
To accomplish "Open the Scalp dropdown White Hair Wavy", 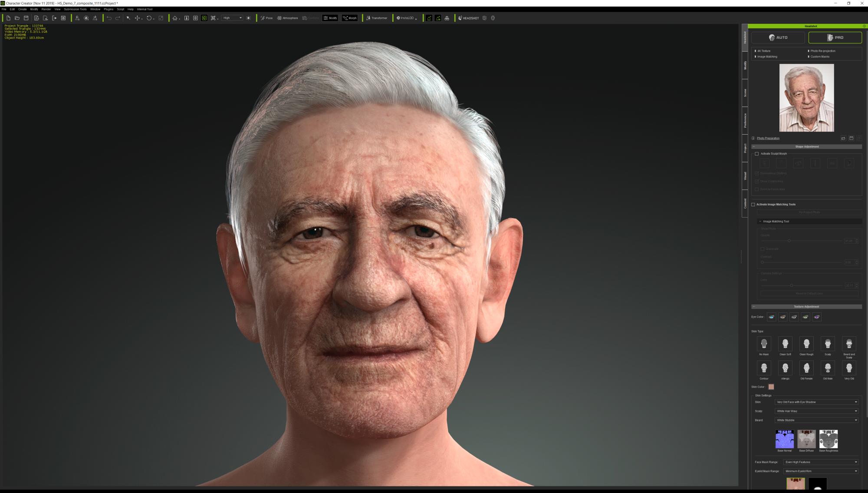I will click(816, 411).
